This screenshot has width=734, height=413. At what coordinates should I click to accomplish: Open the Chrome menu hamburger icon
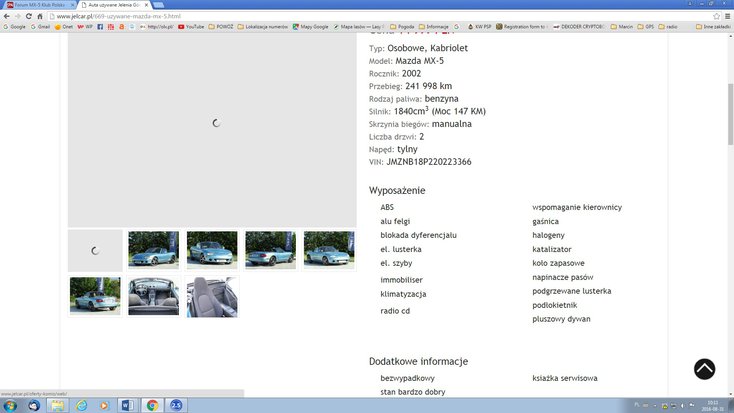[727, 16]
